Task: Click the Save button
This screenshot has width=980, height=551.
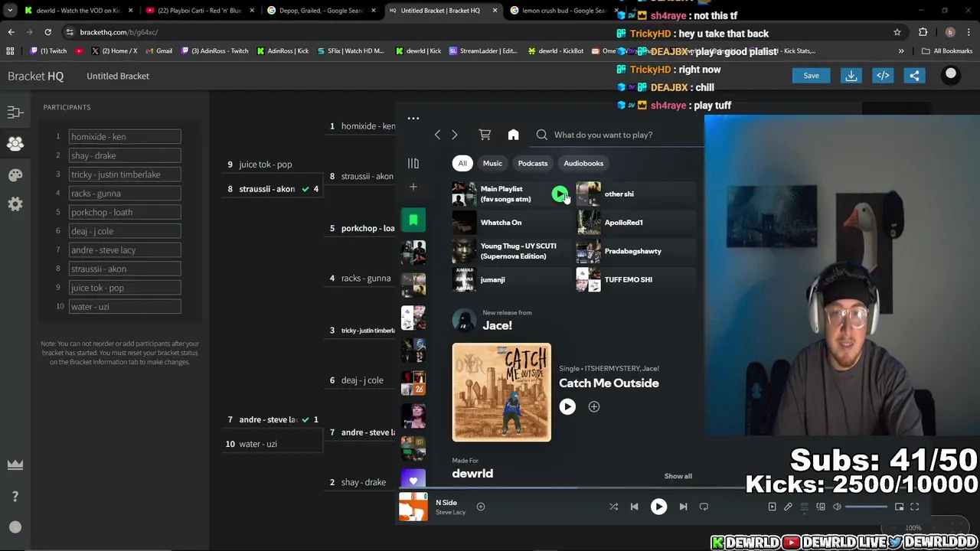Action: [x=811, y=76]
